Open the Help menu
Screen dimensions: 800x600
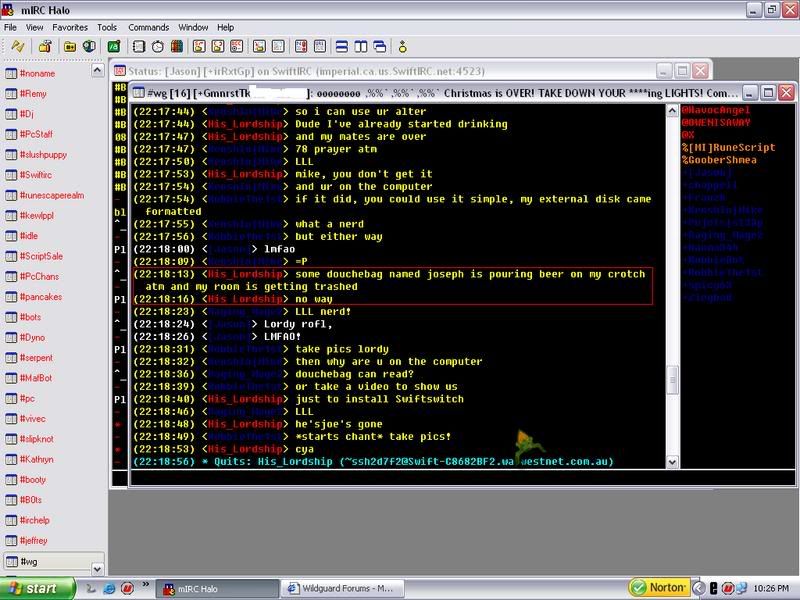(x=225, y=27)
